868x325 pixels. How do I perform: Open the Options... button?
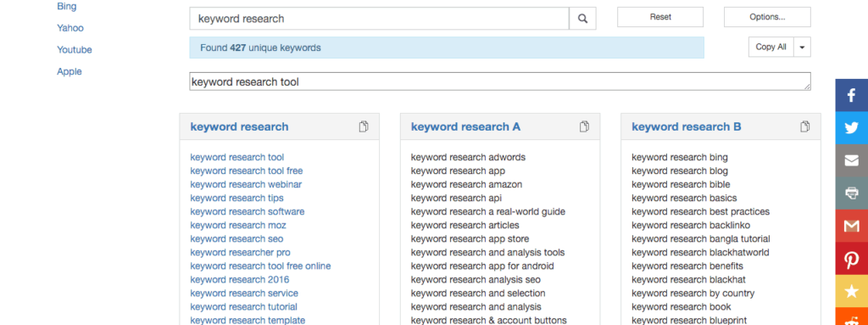click(x=767, y=17)
